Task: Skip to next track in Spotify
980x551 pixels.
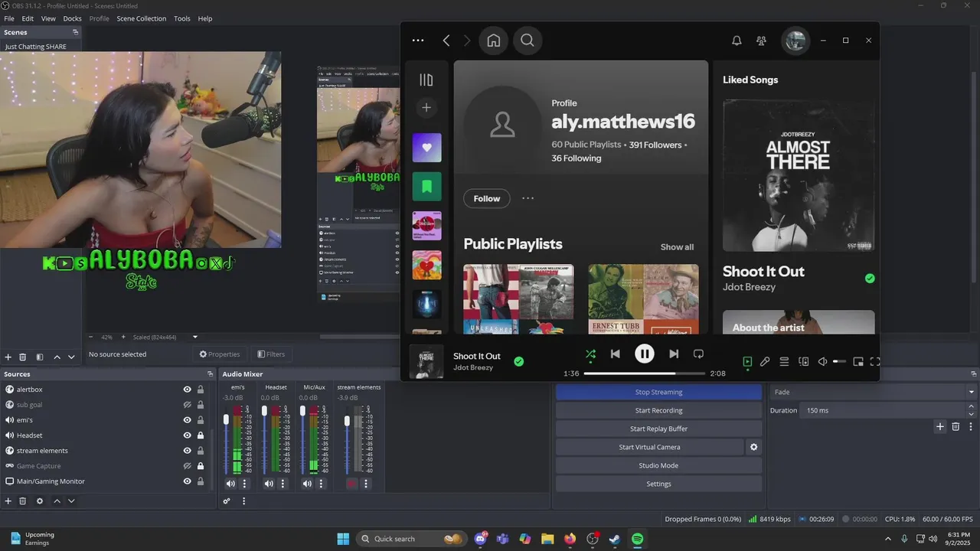Action: coord(674,354)
